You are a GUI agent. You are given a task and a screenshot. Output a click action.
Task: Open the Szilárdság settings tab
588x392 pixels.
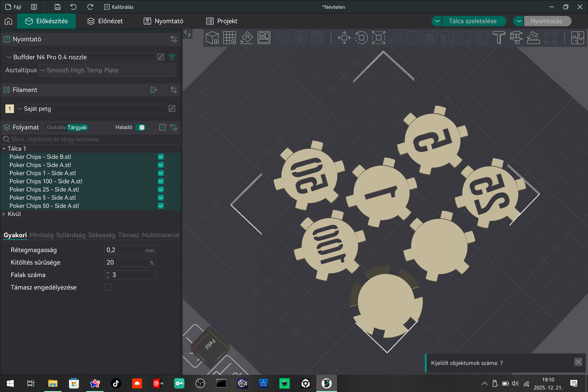pyautogui.click(x=71, y=235)
